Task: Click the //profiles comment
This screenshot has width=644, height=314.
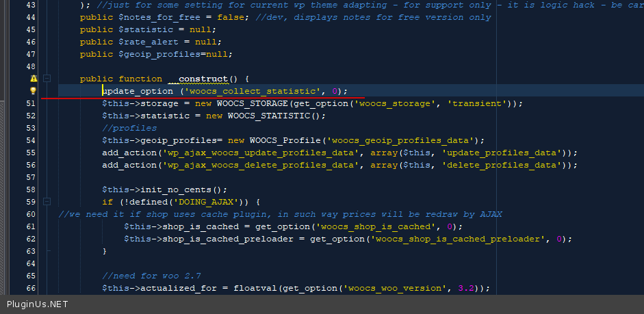Action: pos(130,128)
